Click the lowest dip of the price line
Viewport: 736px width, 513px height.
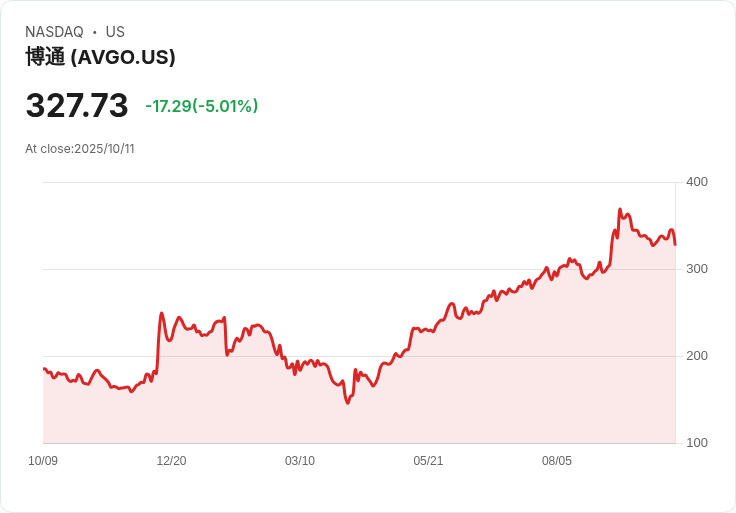[348, 402]
